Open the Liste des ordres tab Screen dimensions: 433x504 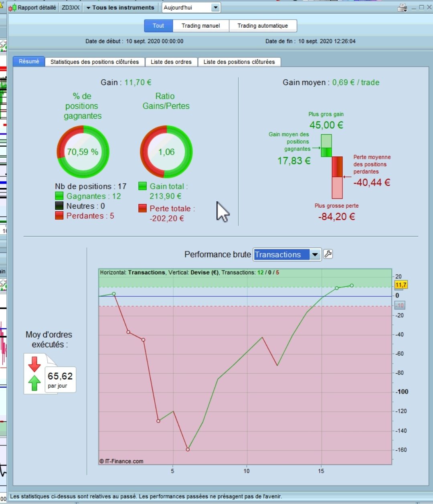pos(171,62)
